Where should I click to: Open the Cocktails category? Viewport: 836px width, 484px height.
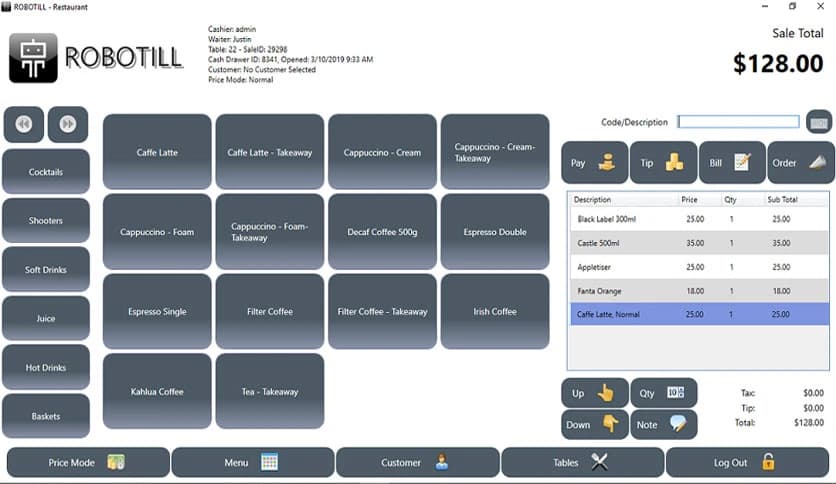[x=46, y=172]
